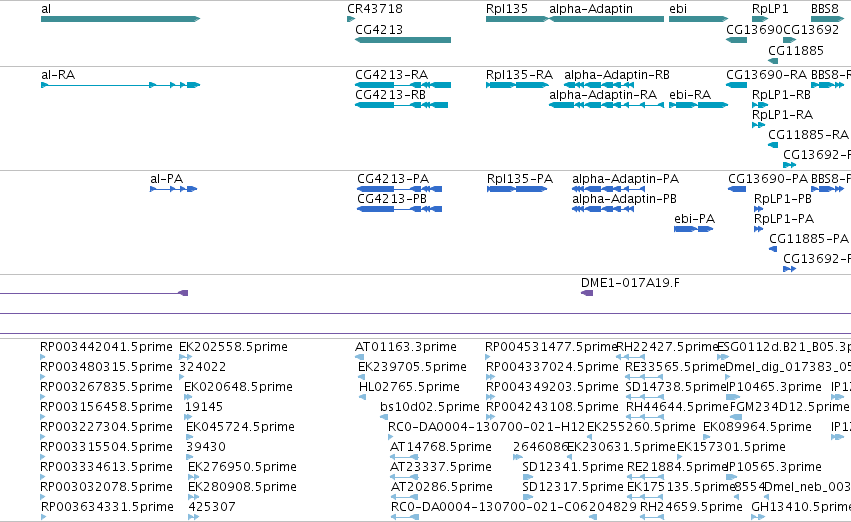
Task: Click the ebi-RA transcript label
Action: coord(690,94)
